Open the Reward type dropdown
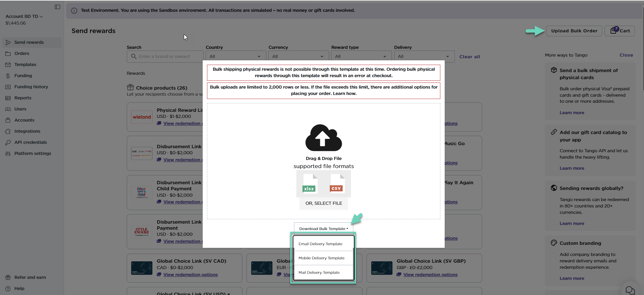The height and width of the screenshot is (295, 644). click(x=361, y=56)
